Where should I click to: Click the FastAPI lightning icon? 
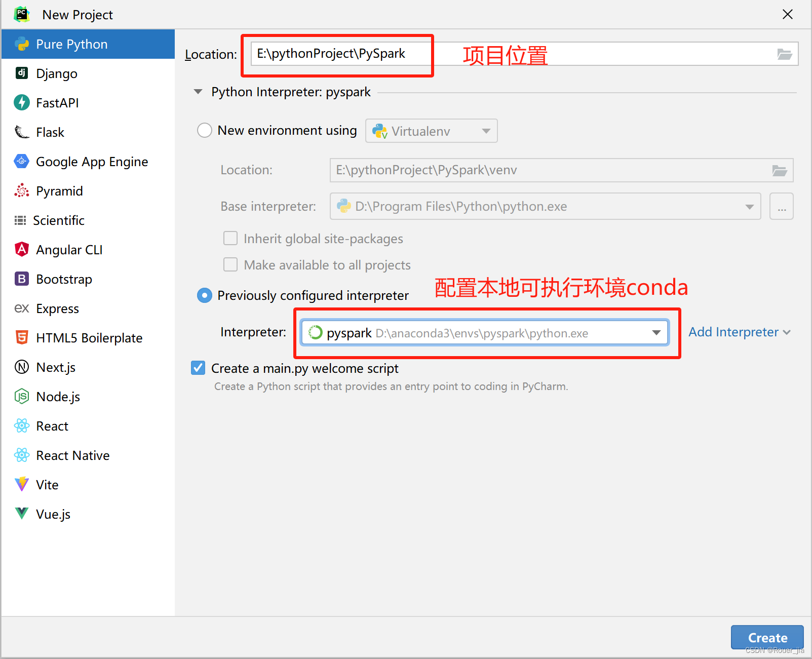(22, 102)
